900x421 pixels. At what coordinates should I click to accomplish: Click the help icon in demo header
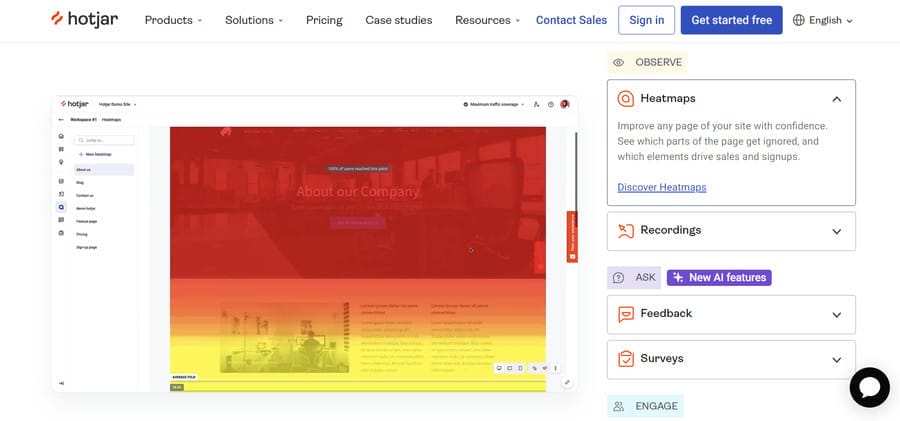(551, 105)
